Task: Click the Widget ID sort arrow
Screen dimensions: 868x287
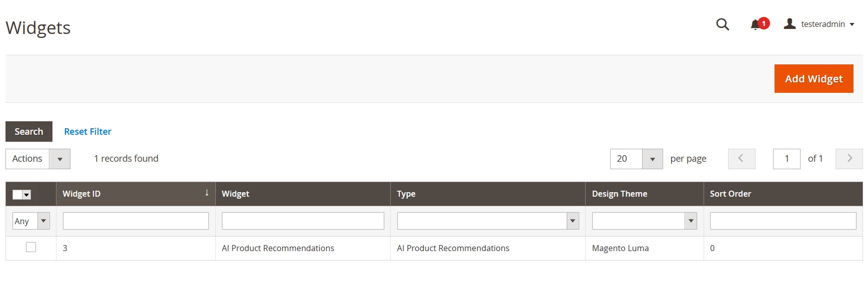Action: tap(207, 193)
